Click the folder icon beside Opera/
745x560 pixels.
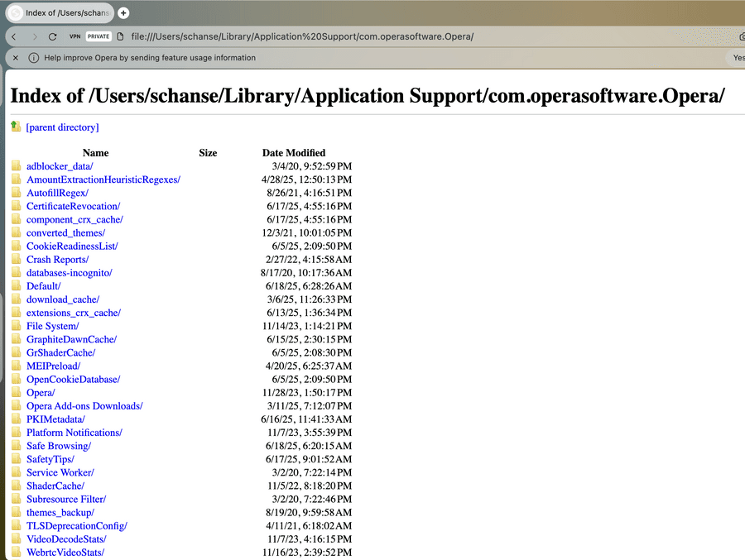[x=17, y=392]
